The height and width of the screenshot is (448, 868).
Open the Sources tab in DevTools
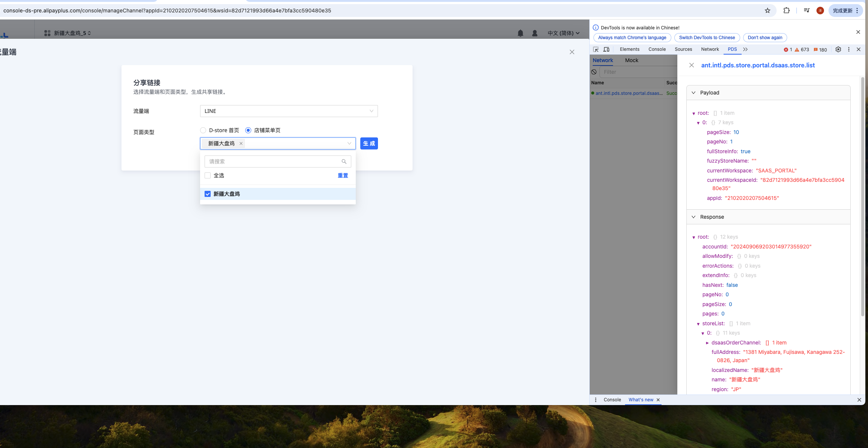point(683,49)
